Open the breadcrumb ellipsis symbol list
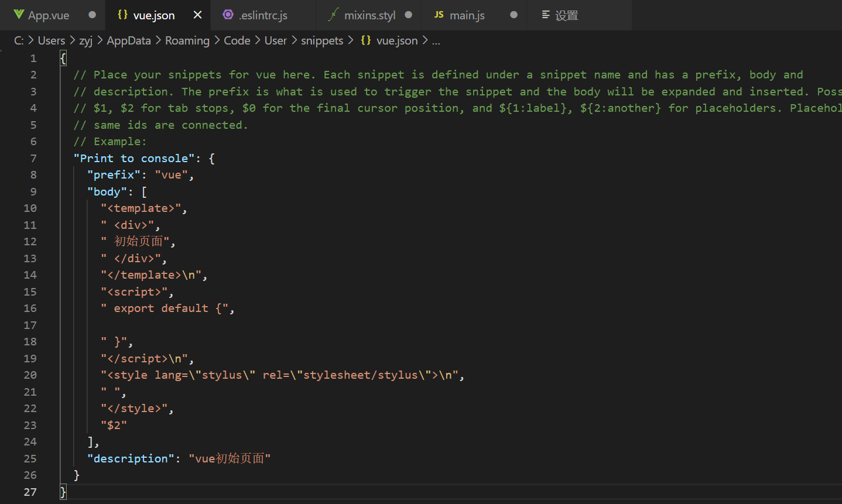The height and width of the screenshot is (504, 842). pyautogui.click(x=436, y=41)
